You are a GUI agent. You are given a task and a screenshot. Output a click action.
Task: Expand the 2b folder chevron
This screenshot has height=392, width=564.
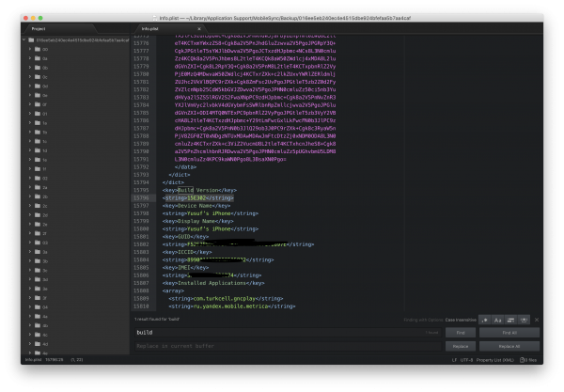(30, 196)
